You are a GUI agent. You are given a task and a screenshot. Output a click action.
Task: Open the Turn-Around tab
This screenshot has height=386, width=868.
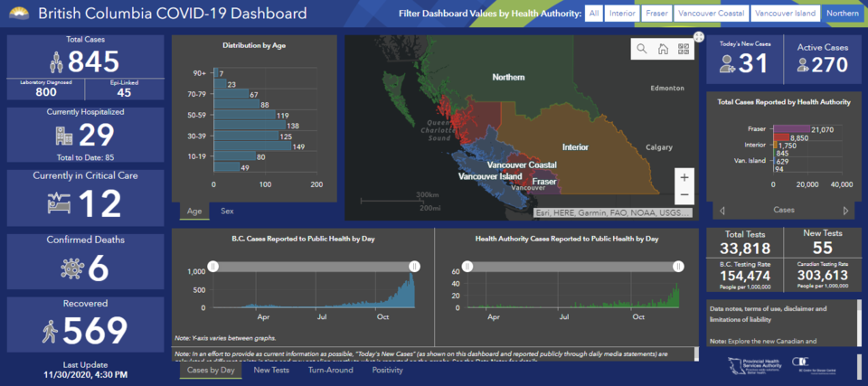[331, 370]
